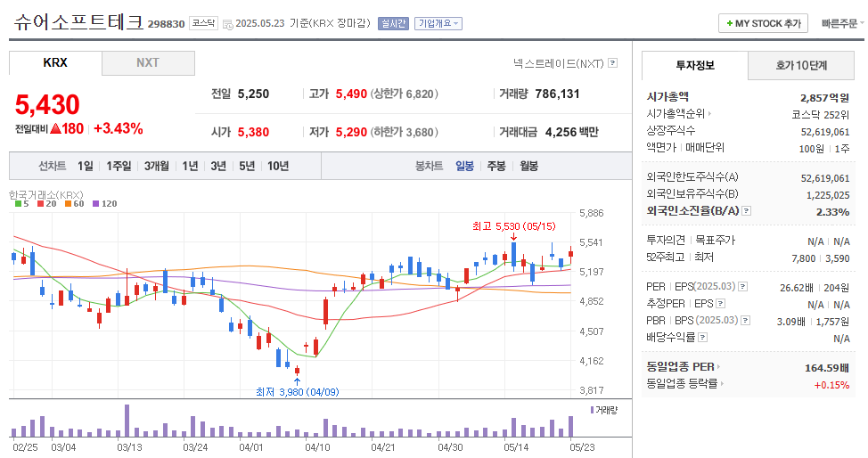This screenshot has width=868, height=458.
Task: Click the 상장주식수 value 52,619,061
Action: coord(825,132)
